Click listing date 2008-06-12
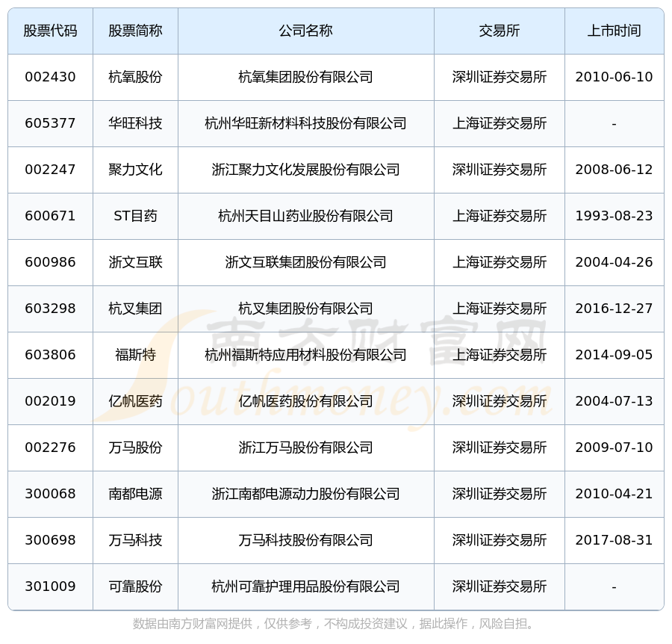Image resolution: width=672 pixels, height=644 pixels. click(615, 170)
